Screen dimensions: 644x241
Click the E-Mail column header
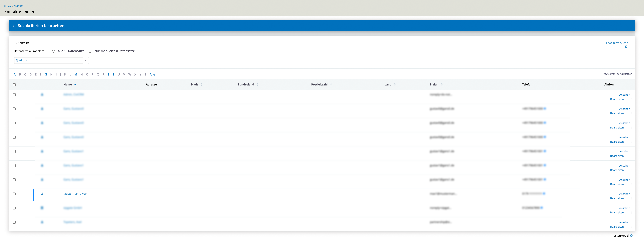[x=434, y=84]
